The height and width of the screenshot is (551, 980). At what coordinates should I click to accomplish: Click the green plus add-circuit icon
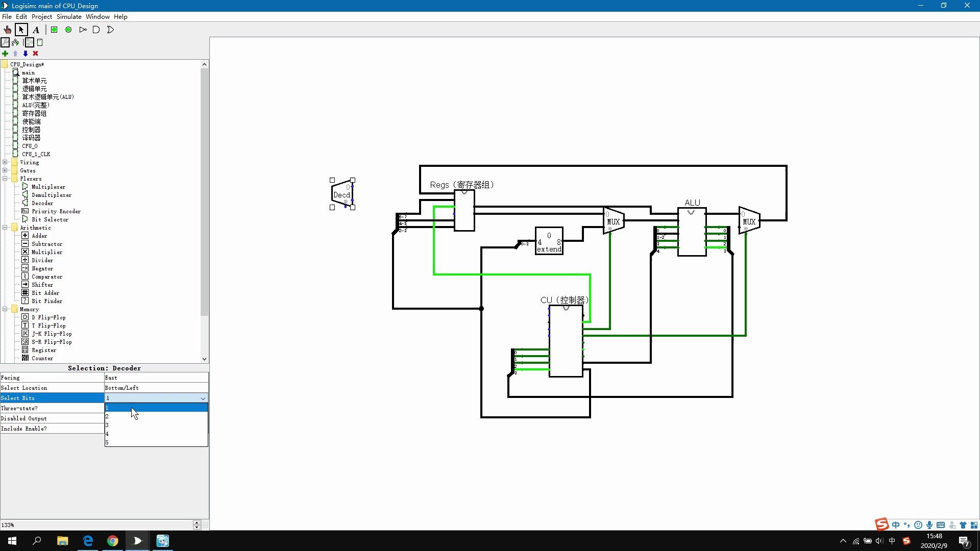pos(5,54)
